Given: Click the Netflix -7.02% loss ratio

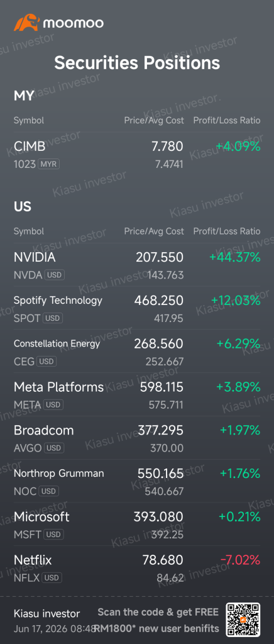Looking at the screenshot, I should (x=240, y=560).
